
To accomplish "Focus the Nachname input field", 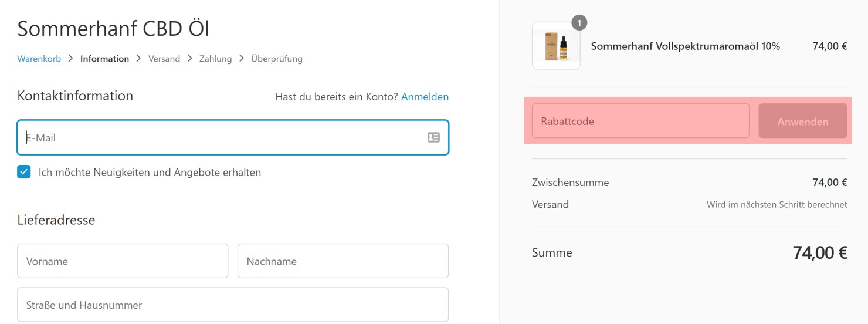I will 343,261.
